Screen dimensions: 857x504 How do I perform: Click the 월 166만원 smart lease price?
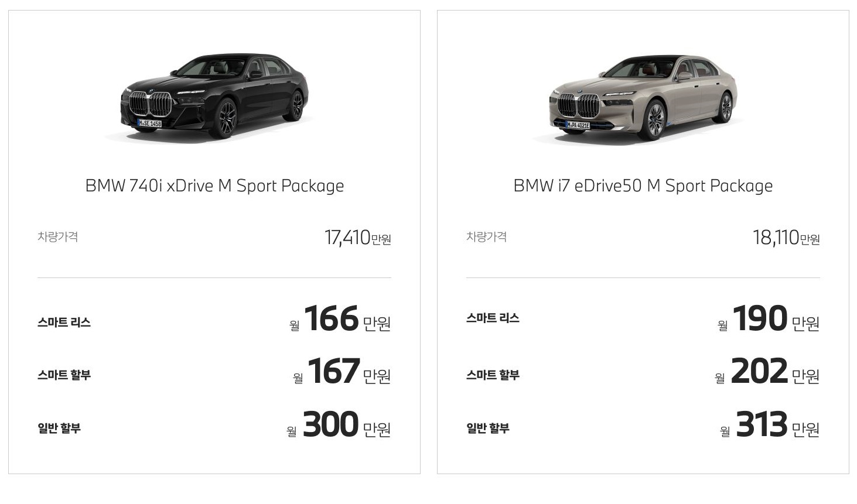(x=340, y=320)
